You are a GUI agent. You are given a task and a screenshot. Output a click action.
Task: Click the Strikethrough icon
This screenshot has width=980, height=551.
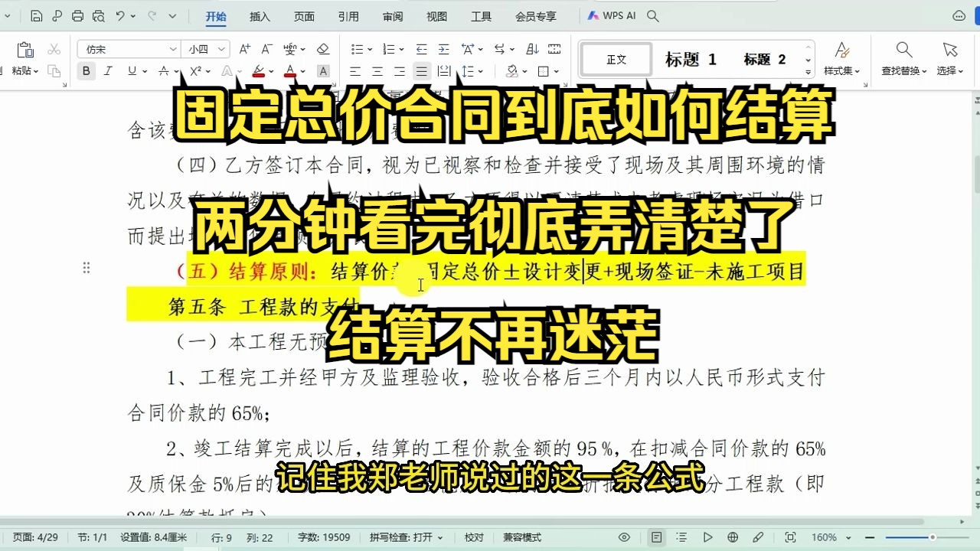(x=163, y=71)
